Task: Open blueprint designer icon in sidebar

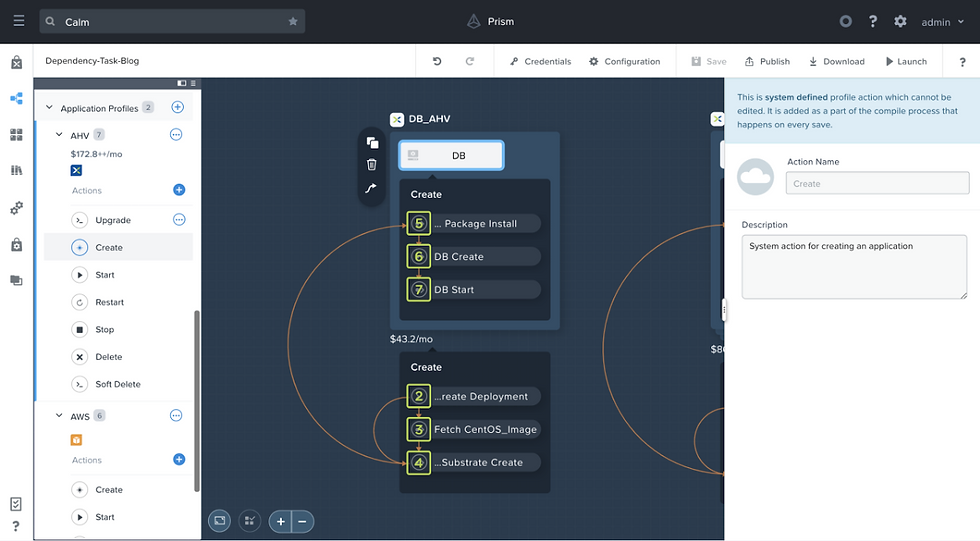Action: (x=17, y=98)
